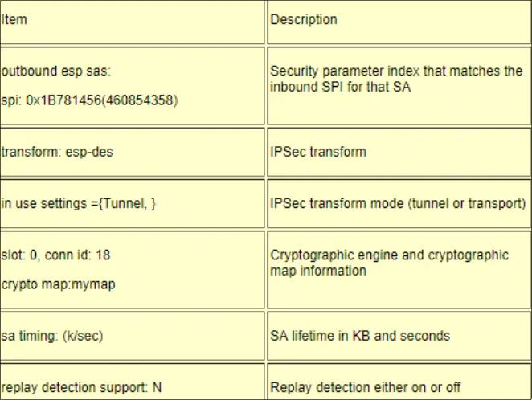Click 'replay detection support: N' cell
The height and width of the screenshot is (400, 532).
click(x=81, y=387)
